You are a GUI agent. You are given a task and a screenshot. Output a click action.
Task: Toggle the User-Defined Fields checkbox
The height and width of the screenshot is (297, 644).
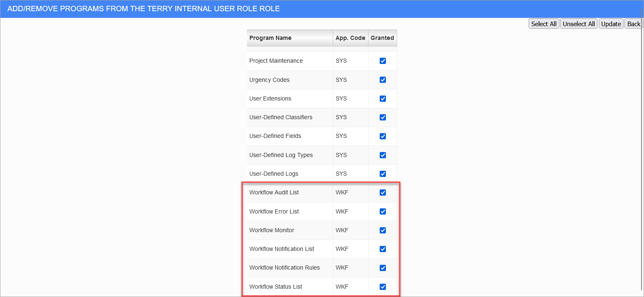(x=383, y=136)
